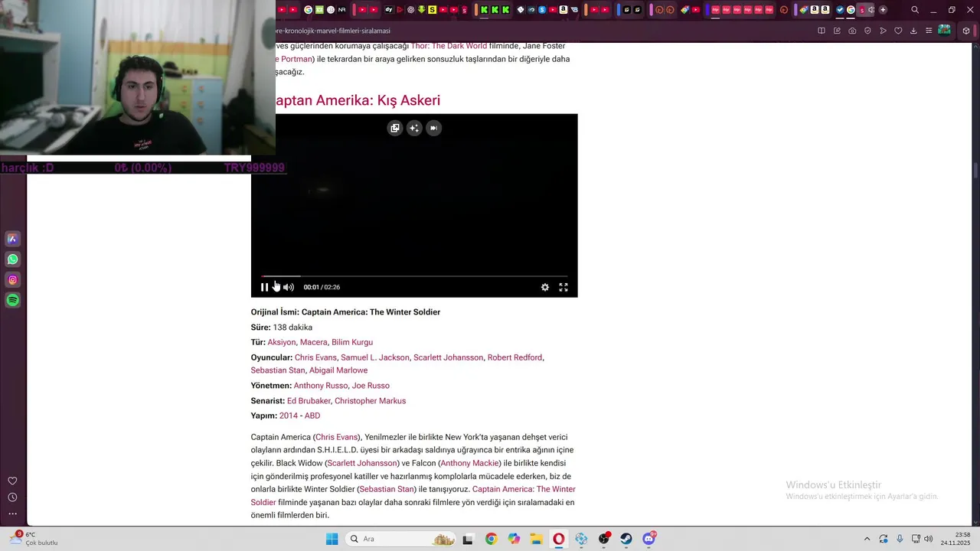Pause the video with the pause button

pyautogui.click(x=264, y=287)
